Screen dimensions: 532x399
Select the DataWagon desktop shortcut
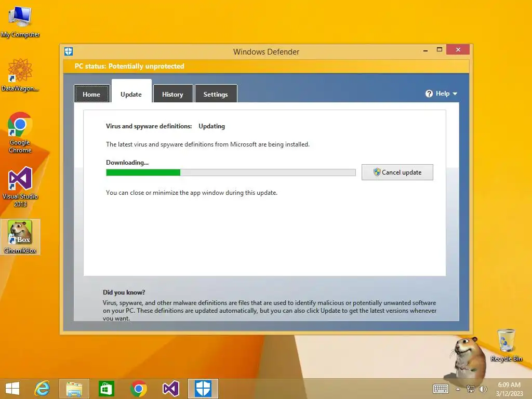20,75
